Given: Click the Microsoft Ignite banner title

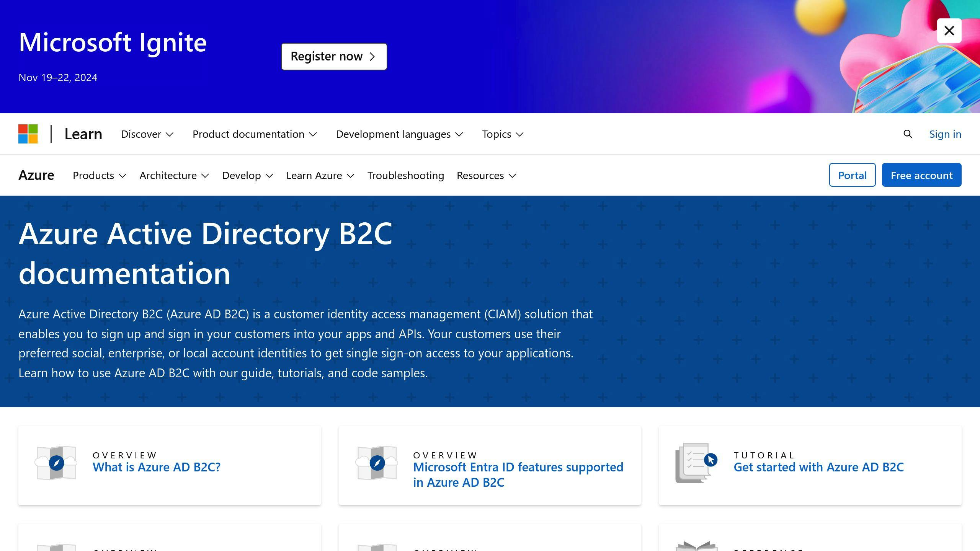Looking at the screenshot, I should (x=113, y=42).
